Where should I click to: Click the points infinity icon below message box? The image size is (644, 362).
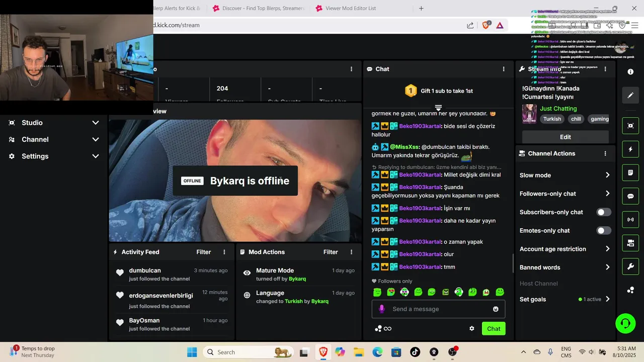(383, 328)
